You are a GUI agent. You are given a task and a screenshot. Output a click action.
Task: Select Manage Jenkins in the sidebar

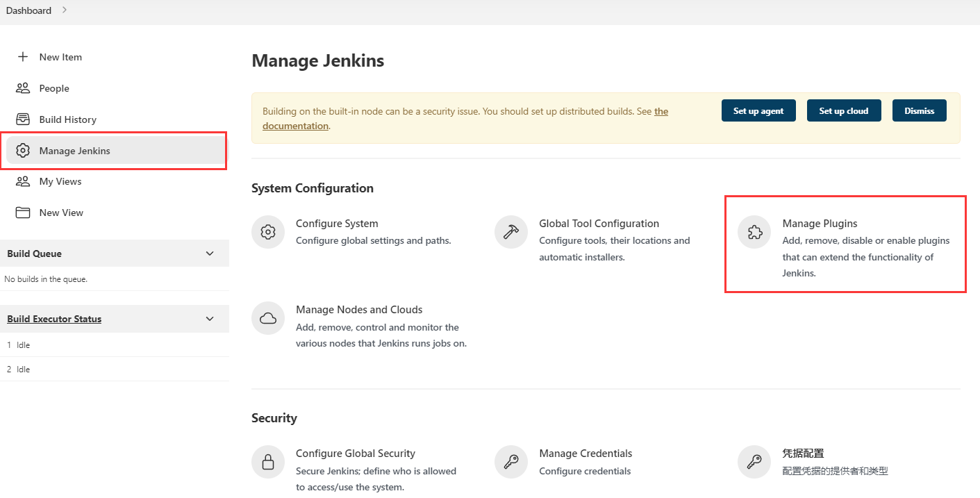point(74,151)
